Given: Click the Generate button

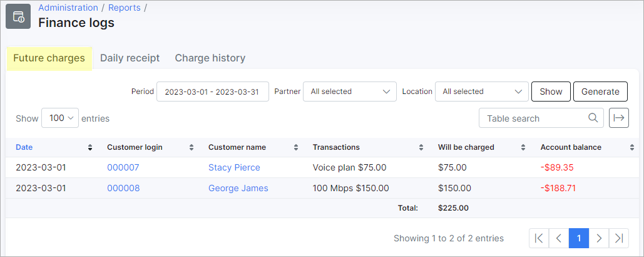Looking at the screenshot, I should pos(600,92).
